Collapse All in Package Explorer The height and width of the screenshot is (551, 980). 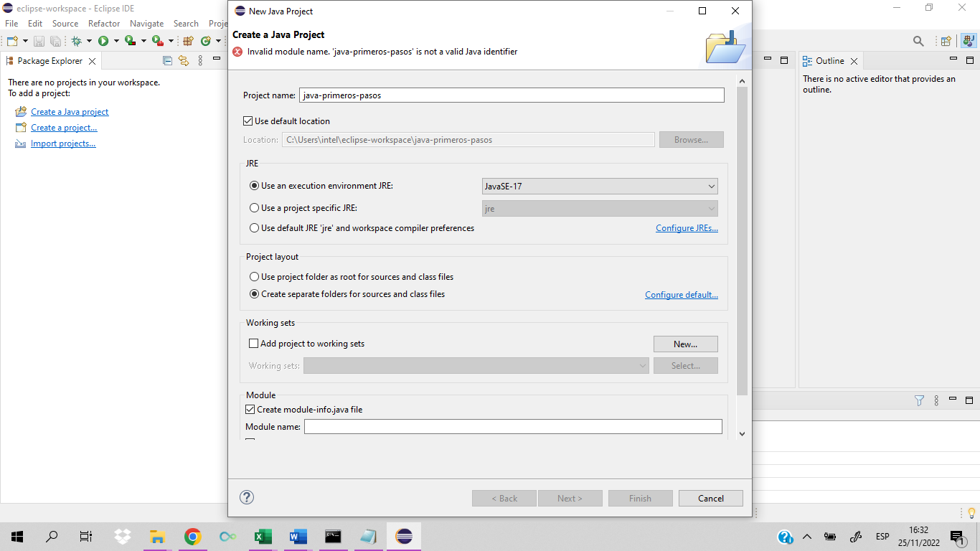(167, 61)
